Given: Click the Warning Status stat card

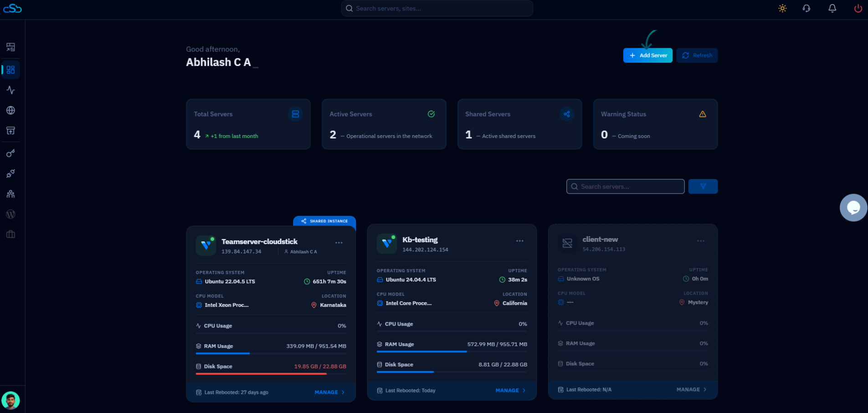Looking at the screenshot, I should [655, 124].
